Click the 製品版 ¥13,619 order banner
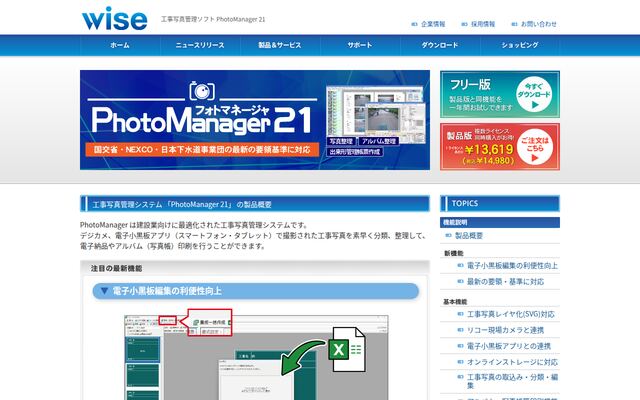Image resolution: width=640 pixels, height=400 pixels. pos(500,147)
